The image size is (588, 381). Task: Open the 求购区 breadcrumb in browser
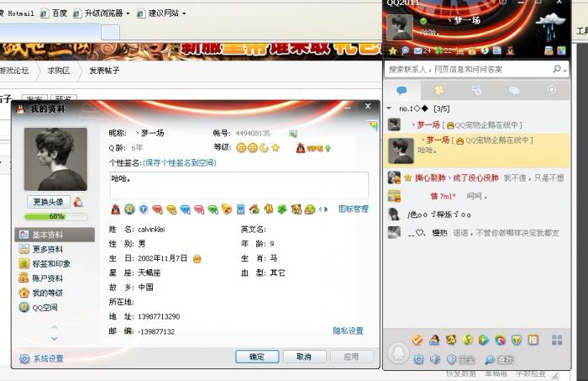[59, 71]
